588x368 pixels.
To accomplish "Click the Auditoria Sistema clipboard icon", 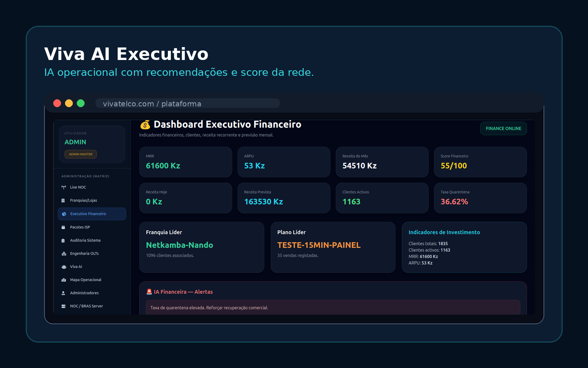I will [x=63, y=240].
